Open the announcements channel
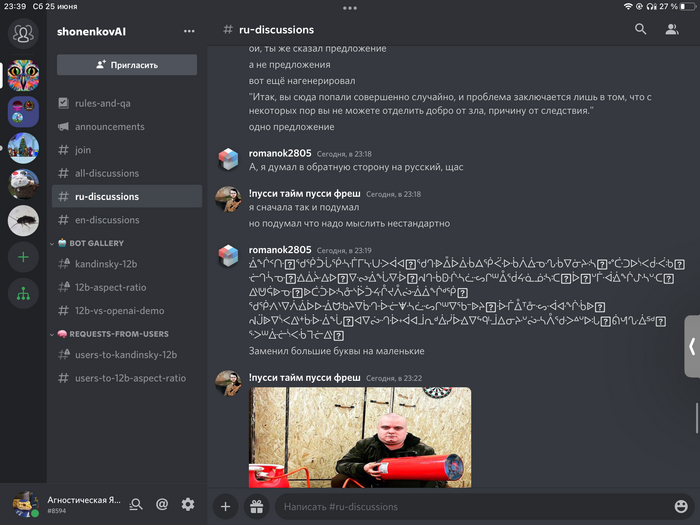Screen dimensions: 700x525 coord(127,126)
